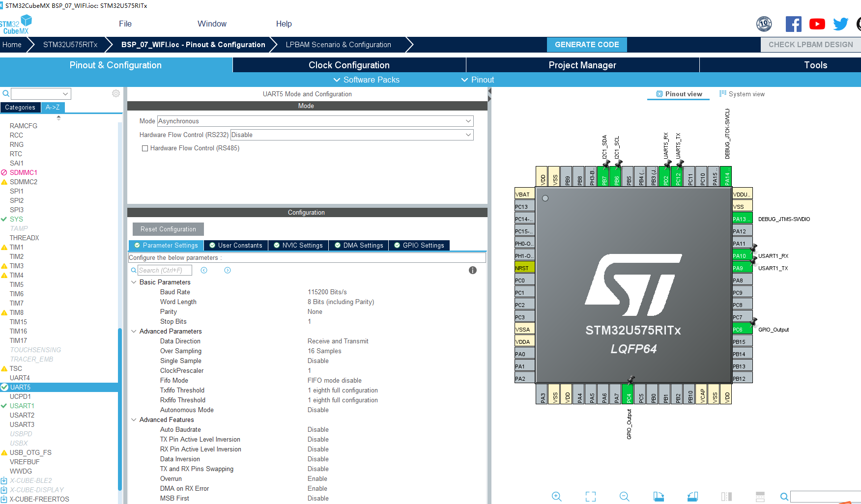Click the vertical flip view icon
The width and height of the screenshot is (861, 504).
726,497
